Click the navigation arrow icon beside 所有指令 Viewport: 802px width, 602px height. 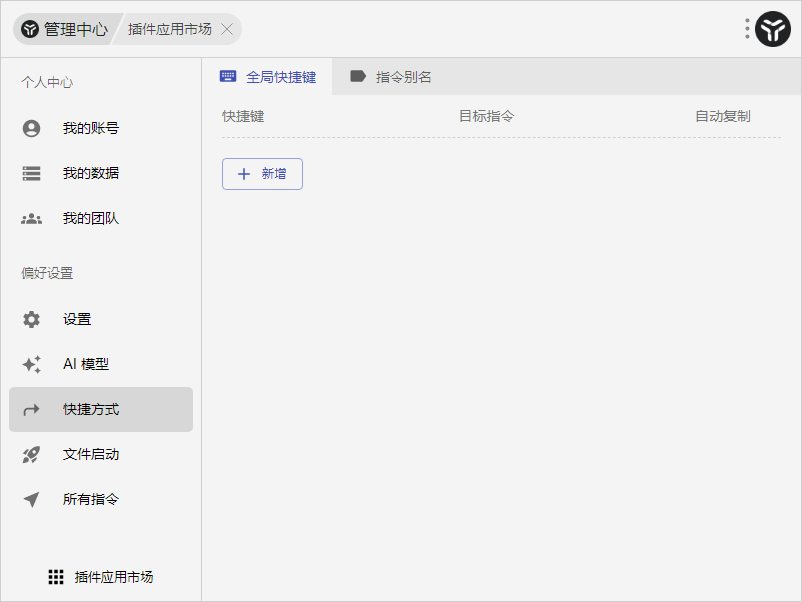32,499
